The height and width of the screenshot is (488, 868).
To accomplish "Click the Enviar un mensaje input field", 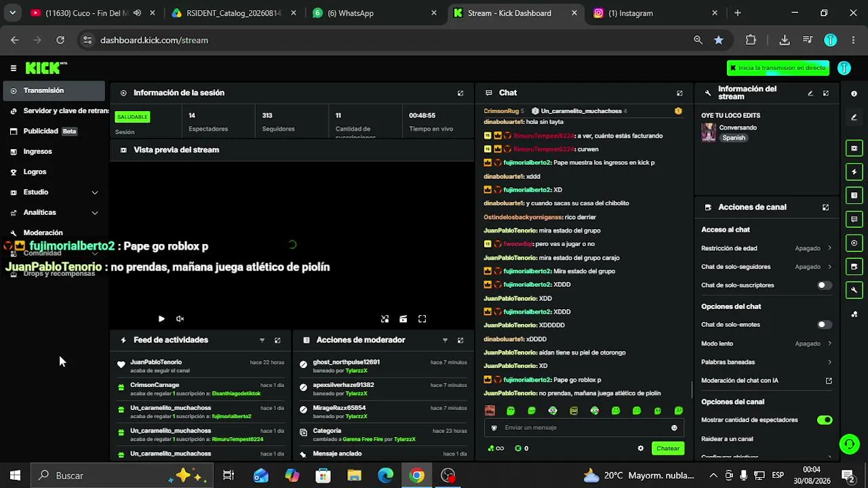I will pos(583,428).
